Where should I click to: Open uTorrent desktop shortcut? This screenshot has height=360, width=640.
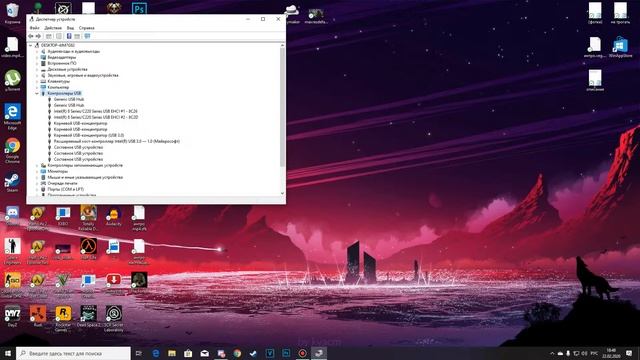13,80
